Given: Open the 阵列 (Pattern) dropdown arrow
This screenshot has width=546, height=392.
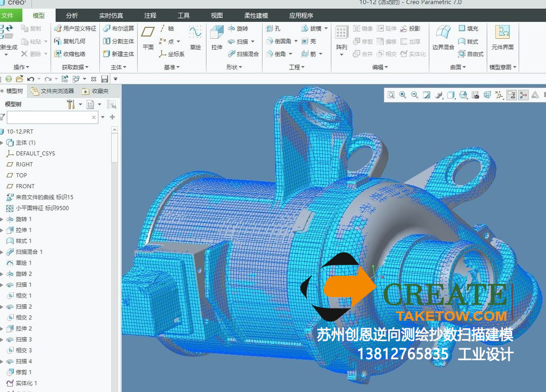Looking at the screenshot, I should pos(342,55).
